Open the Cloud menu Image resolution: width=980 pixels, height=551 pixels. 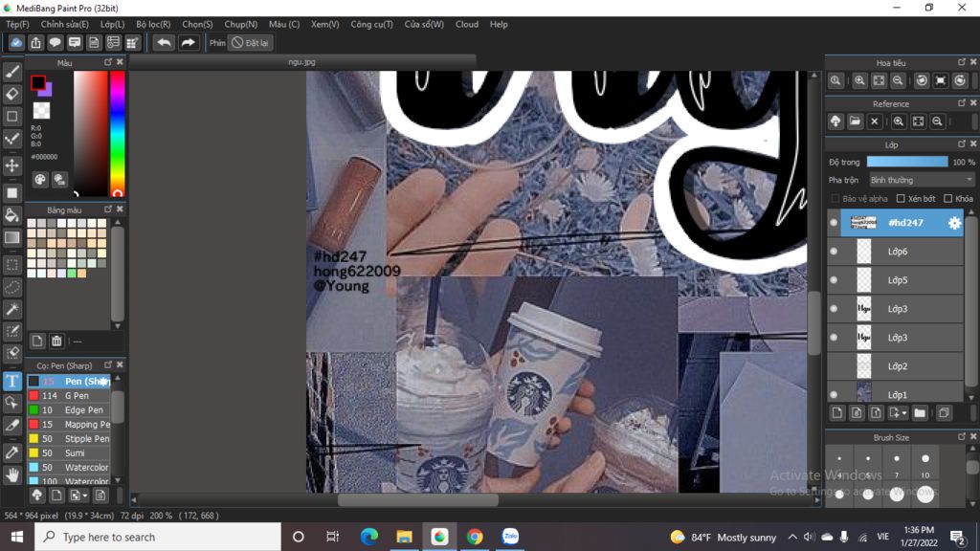pos(466,24)
